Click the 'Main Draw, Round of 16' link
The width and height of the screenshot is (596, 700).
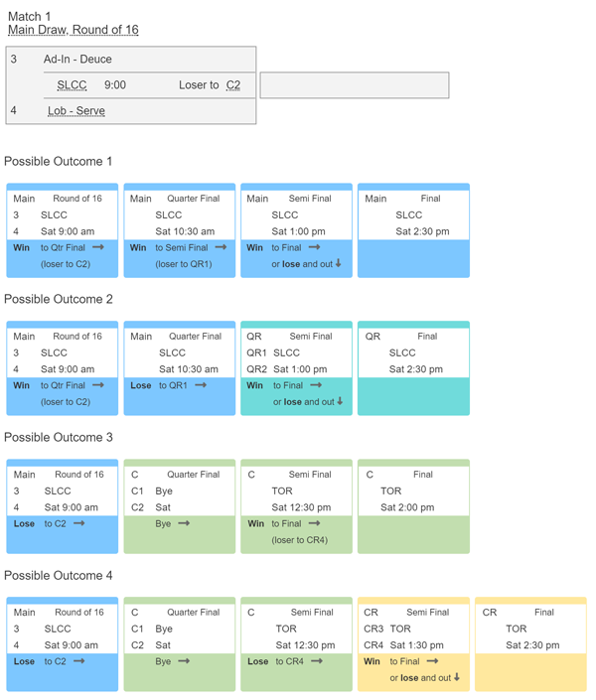point(74,30)
